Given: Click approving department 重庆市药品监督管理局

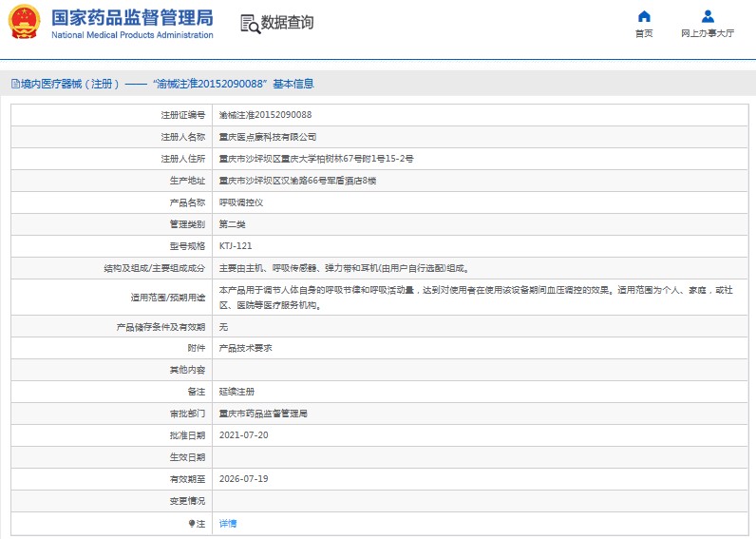Looking at the screenshot, I should 264,414.
